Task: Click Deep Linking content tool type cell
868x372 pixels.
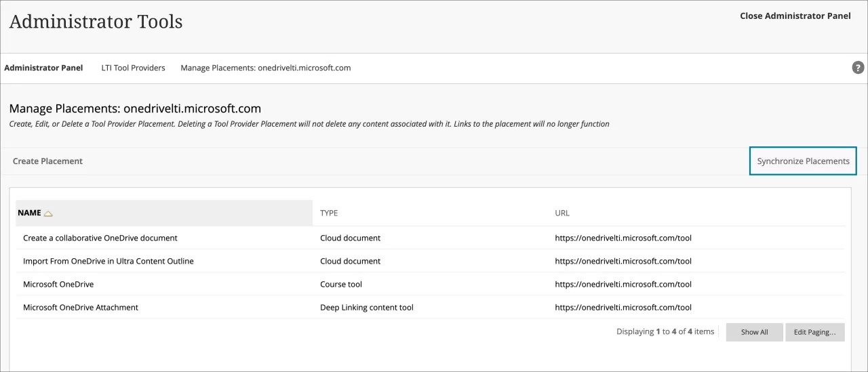Action: pos(366,307)
